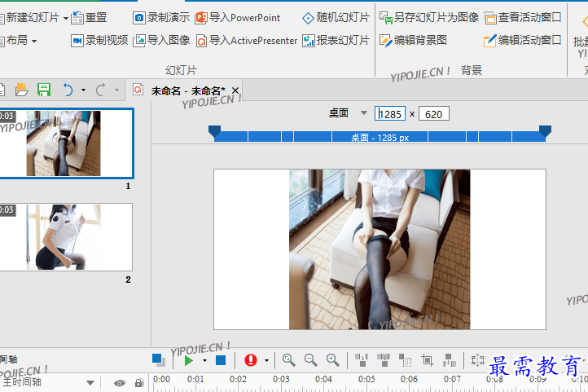Click the height field showing 620
Image resolution: width=588 pixels, height=392 pixels.
point(434,113)
